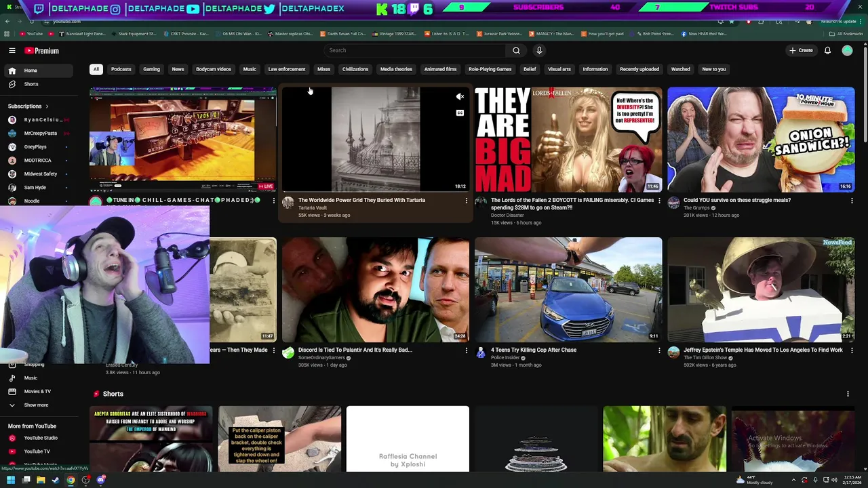
Task: Expand the Subscriptions section chevron
Action: point(47,106)
